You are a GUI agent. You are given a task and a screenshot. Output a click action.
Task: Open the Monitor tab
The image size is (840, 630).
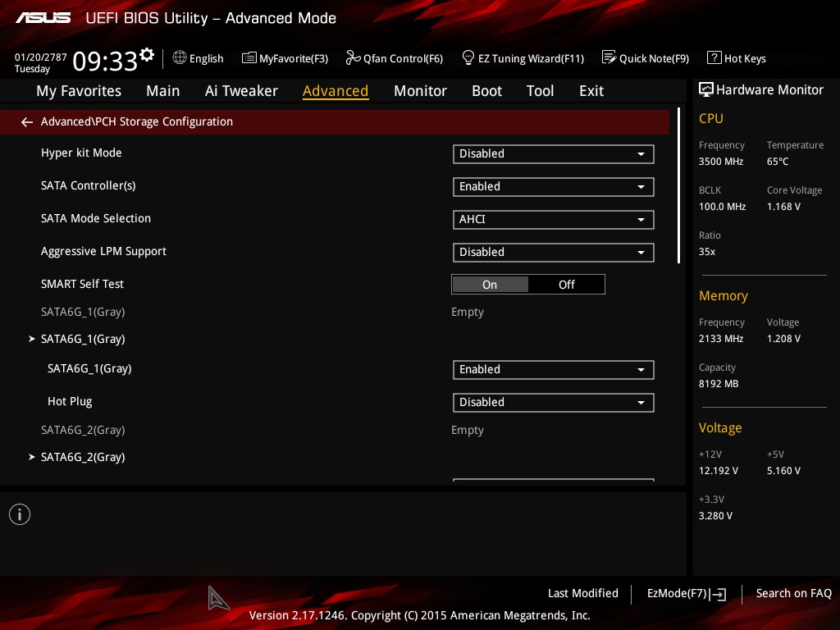(420, 91)
